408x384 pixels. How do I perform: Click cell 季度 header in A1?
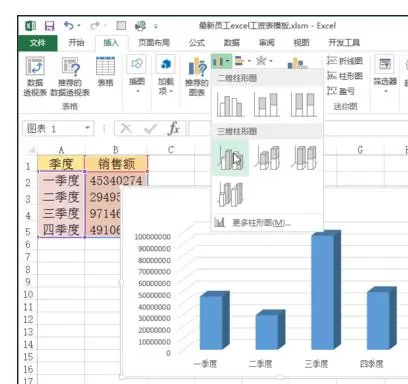point(61,164)
